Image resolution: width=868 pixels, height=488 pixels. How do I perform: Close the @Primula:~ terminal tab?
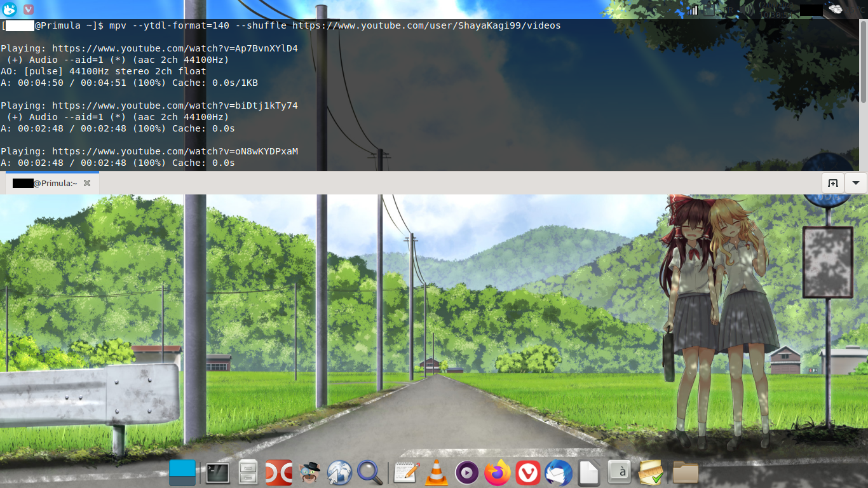point(87,183)
